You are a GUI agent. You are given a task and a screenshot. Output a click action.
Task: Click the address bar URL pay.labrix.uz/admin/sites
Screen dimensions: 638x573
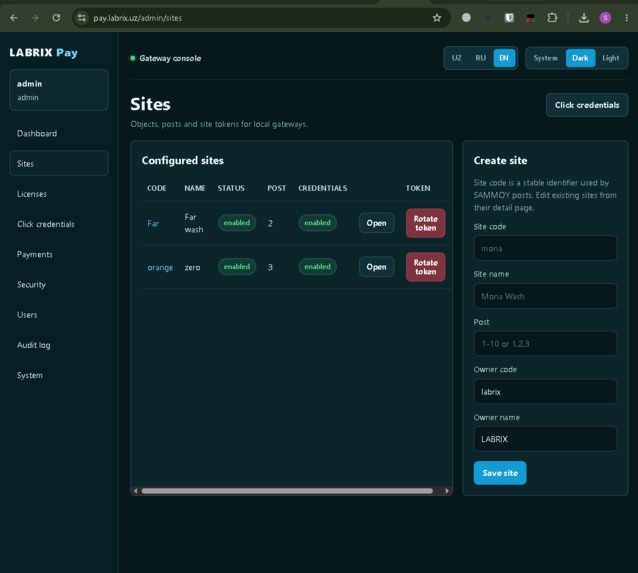click(x=138, y=18)
